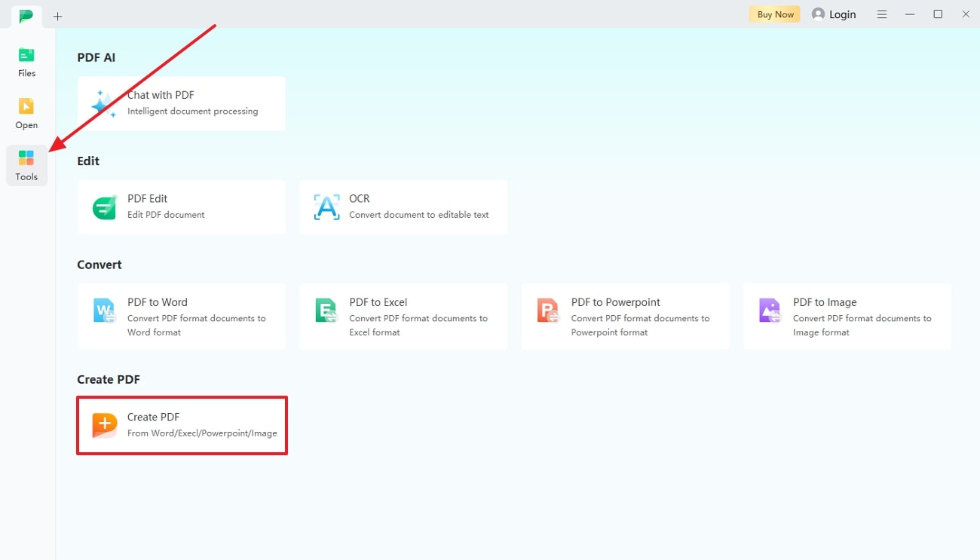
Task: Click the PDF to Powerpoint description text
Action: tap(640, 325)
